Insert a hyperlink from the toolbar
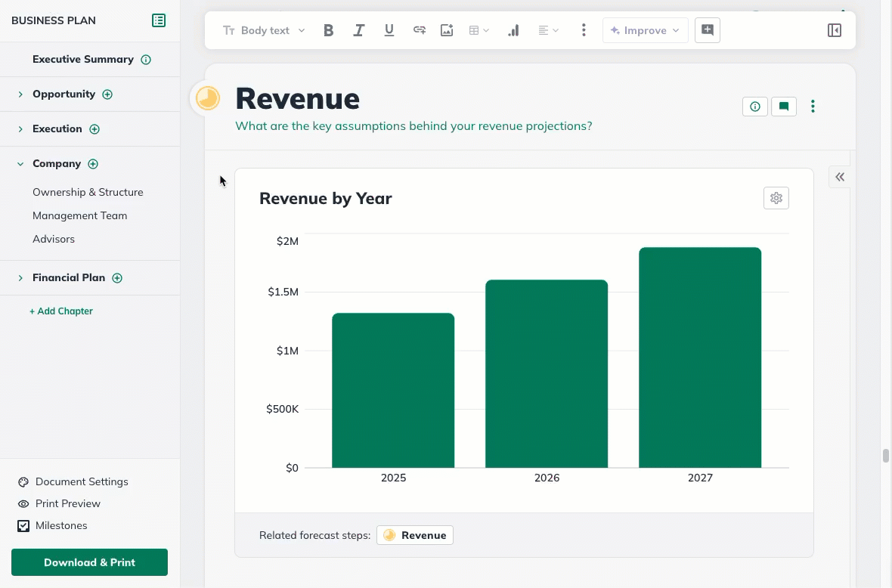Screen dimensions: 892x588 click(x=419, y=30)
